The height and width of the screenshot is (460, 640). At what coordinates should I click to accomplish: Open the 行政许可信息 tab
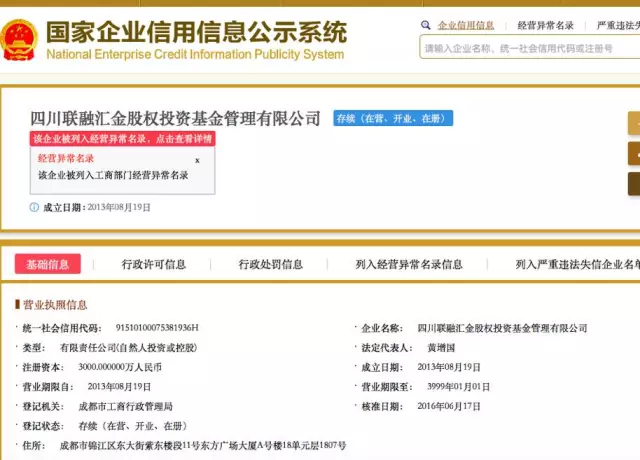154,264
